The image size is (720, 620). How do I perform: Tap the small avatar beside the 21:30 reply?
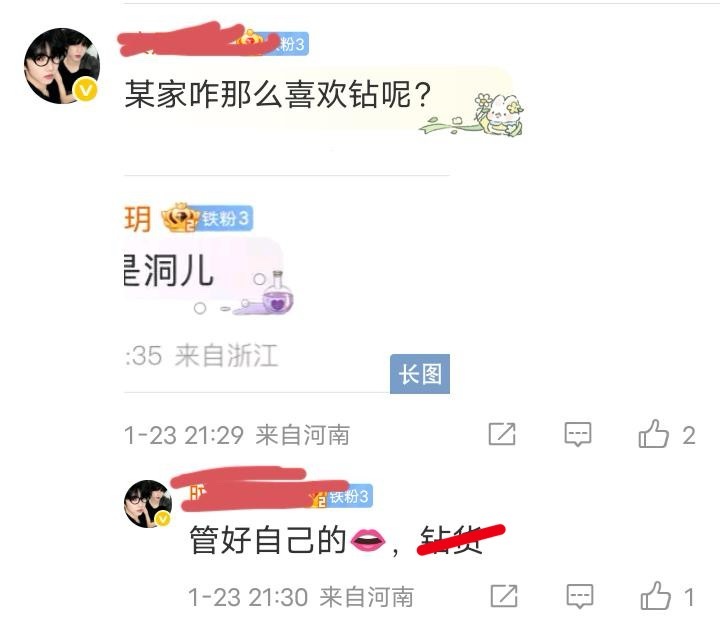coord(148,503)
